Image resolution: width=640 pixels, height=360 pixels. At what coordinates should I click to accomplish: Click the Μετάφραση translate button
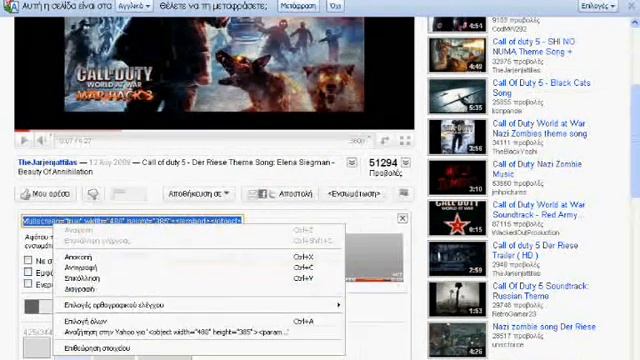[298, 6]
